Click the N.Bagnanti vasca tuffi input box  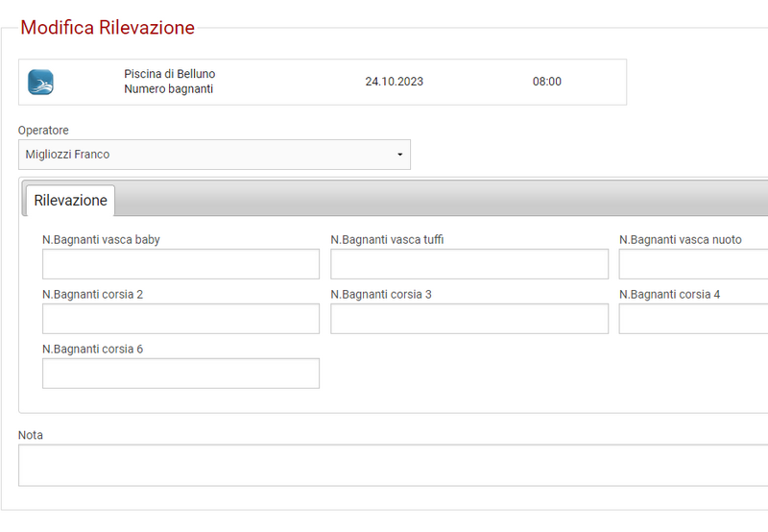coord(468,264)
